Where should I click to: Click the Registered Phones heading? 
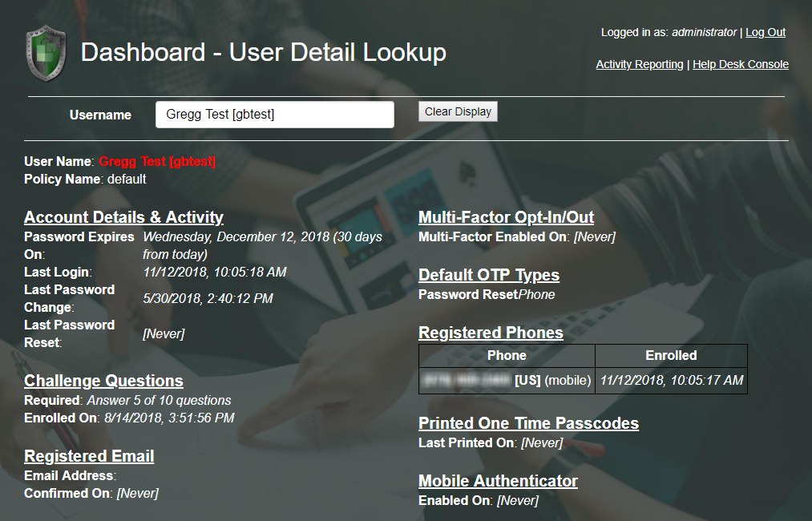click(491, 333)
